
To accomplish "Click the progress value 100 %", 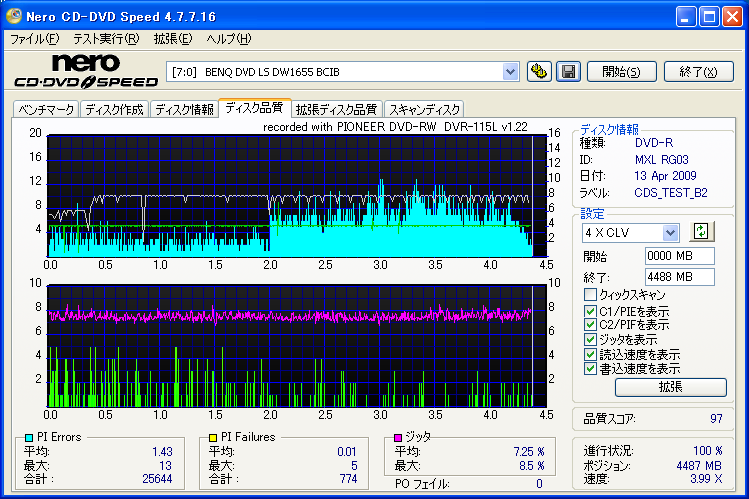I will pos(708,451).
